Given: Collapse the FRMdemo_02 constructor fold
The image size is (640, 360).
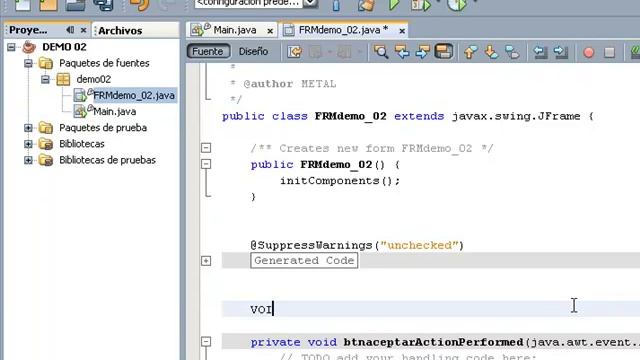Looking at the screenshot, I should 206,164.
